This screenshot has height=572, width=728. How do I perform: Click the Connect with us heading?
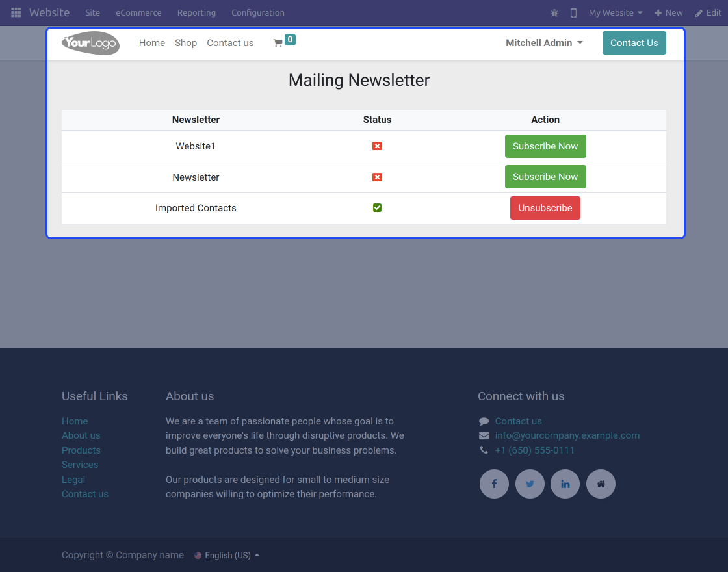[521, 396]
